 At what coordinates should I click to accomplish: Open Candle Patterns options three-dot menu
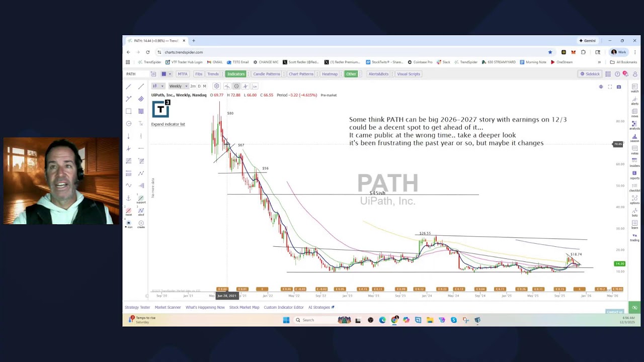283,74
